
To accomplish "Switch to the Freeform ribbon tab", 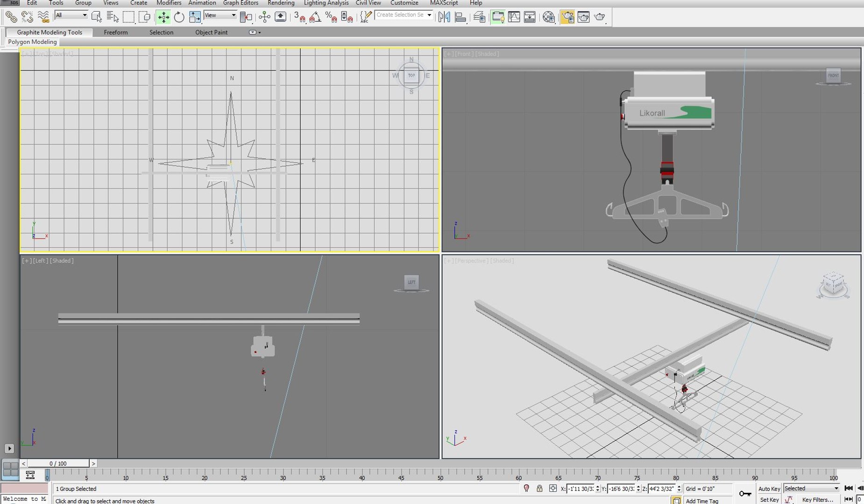I will click(x=116, y=32).
